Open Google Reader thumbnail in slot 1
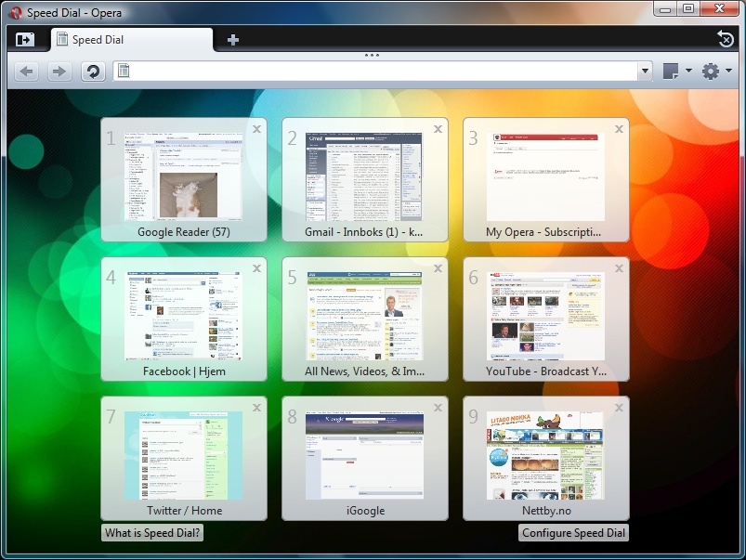Viewport: 746px width, 560px height. 184,176
